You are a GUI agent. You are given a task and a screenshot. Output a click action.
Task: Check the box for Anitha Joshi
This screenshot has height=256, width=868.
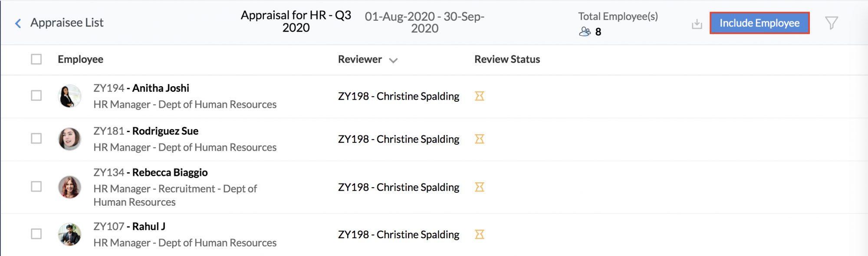(36, 95)
